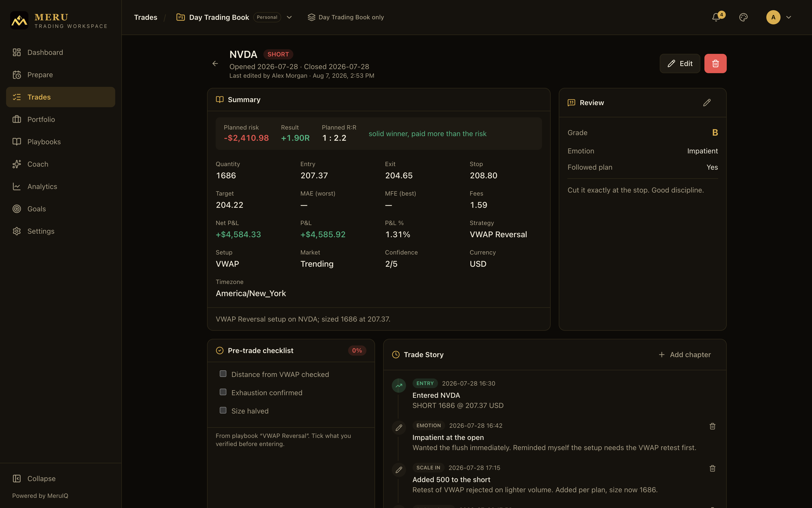Delete trade with red trash button
Screen dimensions: 812x508
tap(715, 63)
